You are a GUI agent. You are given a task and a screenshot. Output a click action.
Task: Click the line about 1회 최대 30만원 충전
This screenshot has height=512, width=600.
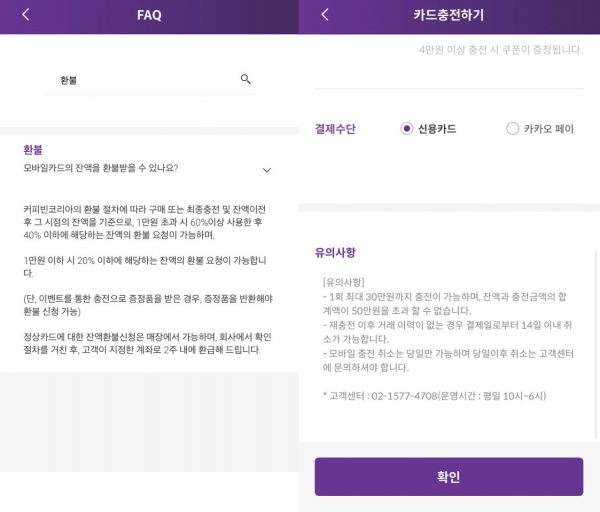(x=445, y=303)
